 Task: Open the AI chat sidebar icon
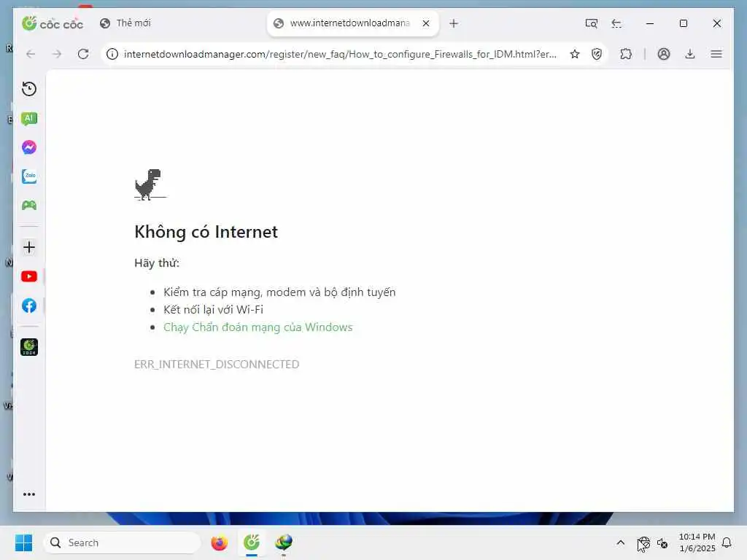[x=29, y=119]
